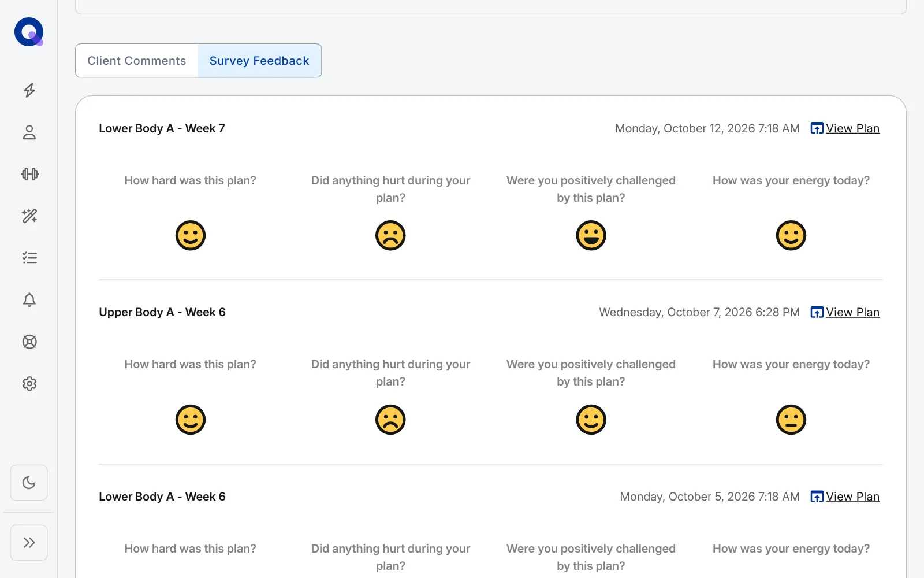Click "Lower Body A - Week 6" title

click(162, 497)
